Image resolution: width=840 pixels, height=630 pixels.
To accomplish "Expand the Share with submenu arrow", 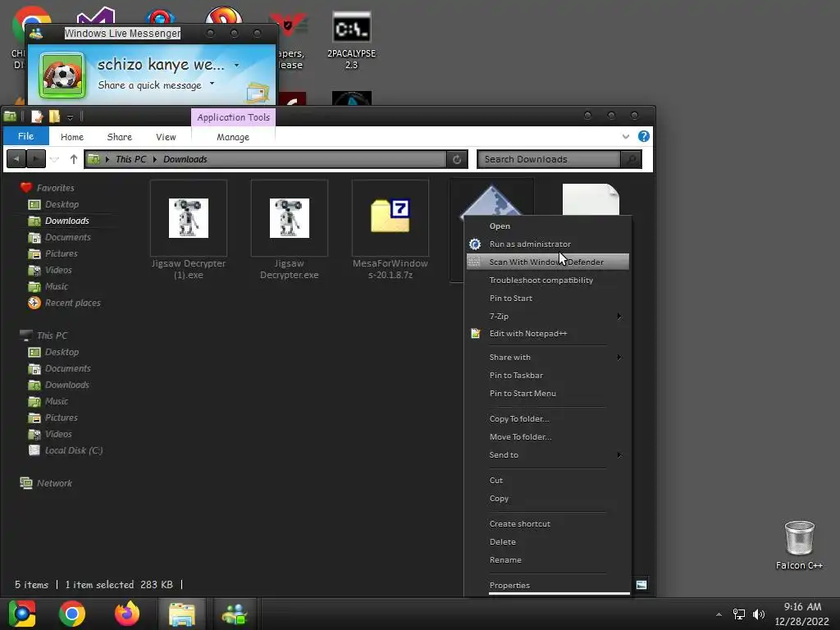I will (x=619, y=358).
